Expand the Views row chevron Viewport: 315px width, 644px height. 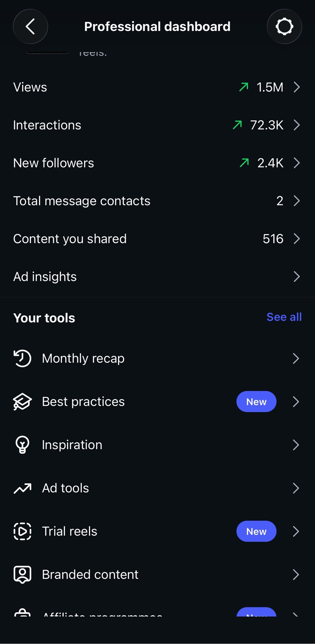(x=297, y=87)
